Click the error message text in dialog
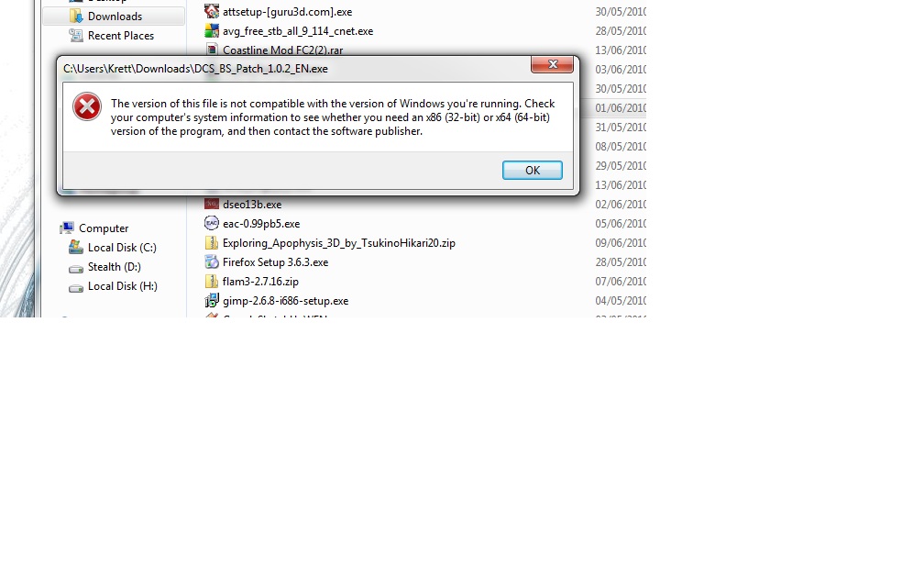 tap(333, 117)
